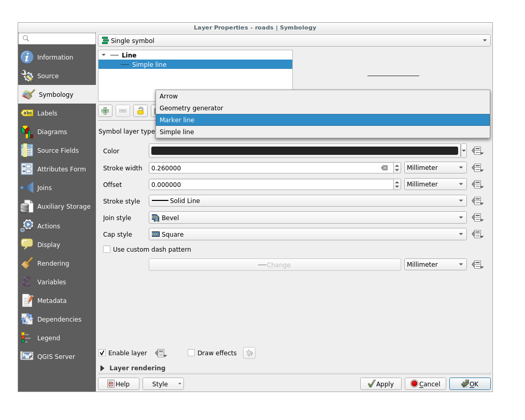Expand the Layer rendering section
The width and height of the screenshot is (525, 420).
[103, 368]
